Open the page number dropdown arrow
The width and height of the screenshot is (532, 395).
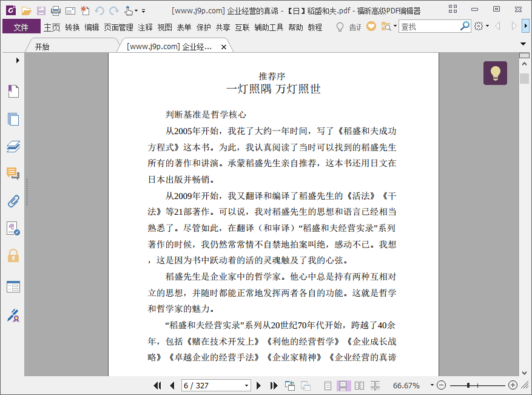pyautogui.click(x=247, y=385)
